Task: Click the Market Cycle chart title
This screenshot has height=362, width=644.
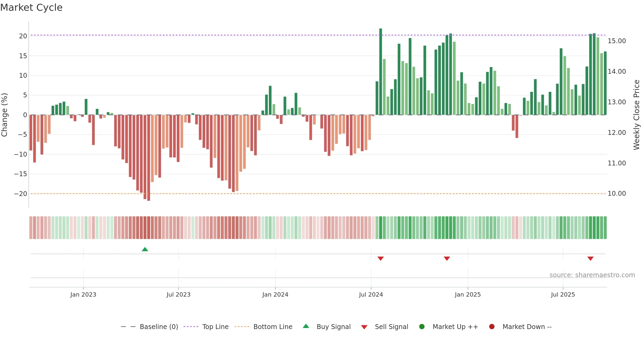Action: point(31,8)
